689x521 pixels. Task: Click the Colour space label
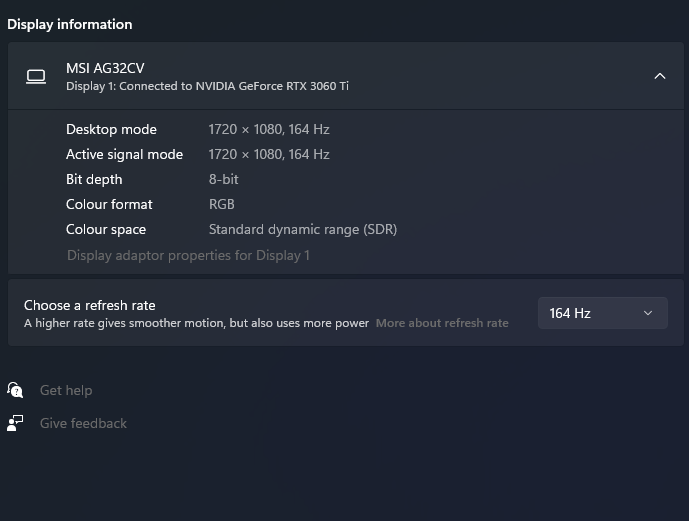tap(106, 229)
